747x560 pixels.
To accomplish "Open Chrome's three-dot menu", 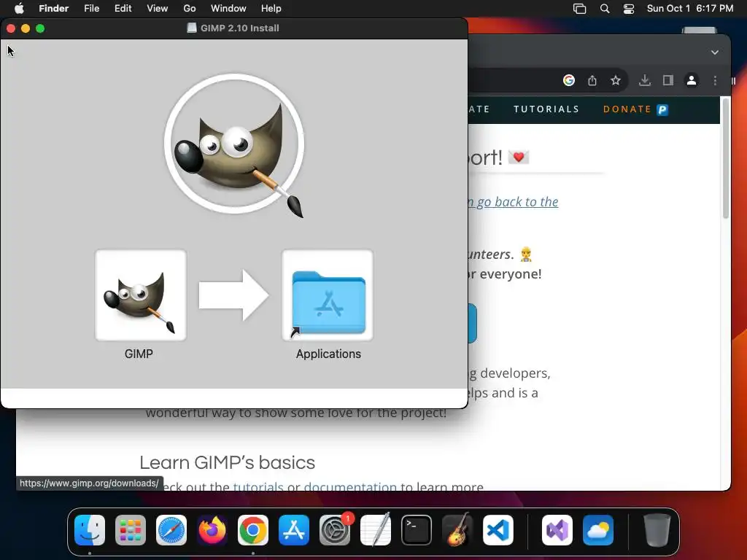I will coord(715,80).
